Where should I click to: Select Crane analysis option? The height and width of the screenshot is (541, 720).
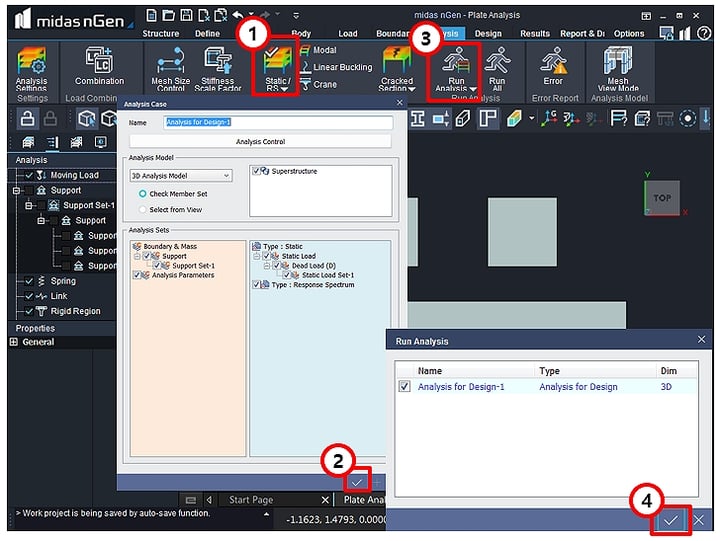[x=318, y=84]
